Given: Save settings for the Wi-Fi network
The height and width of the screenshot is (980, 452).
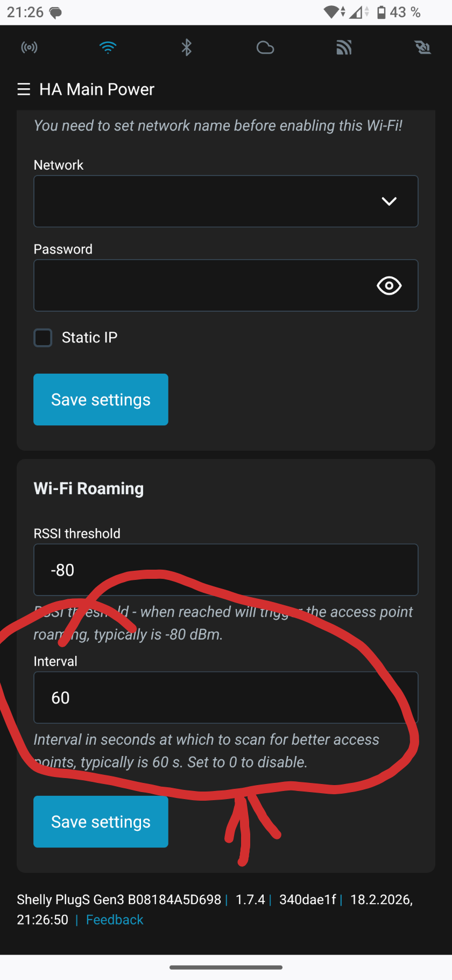Looking at the screenshot, I should [101, 400].
